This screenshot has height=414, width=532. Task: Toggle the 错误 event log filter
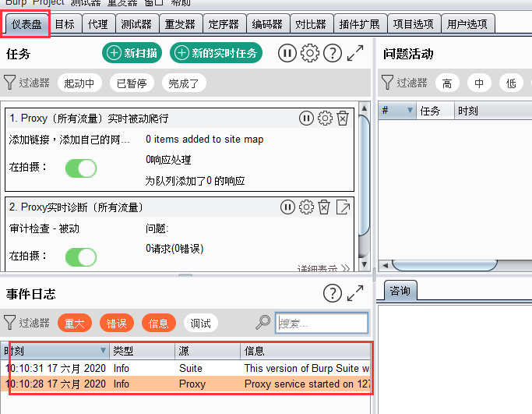tap(117, 323)
